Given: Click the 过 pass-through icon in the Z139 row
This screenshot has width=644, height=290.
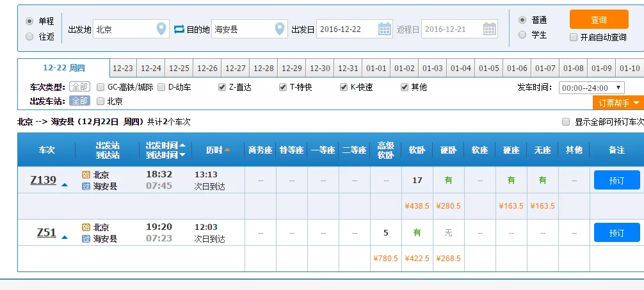Looking at the screenshot, I should (86, 186).
